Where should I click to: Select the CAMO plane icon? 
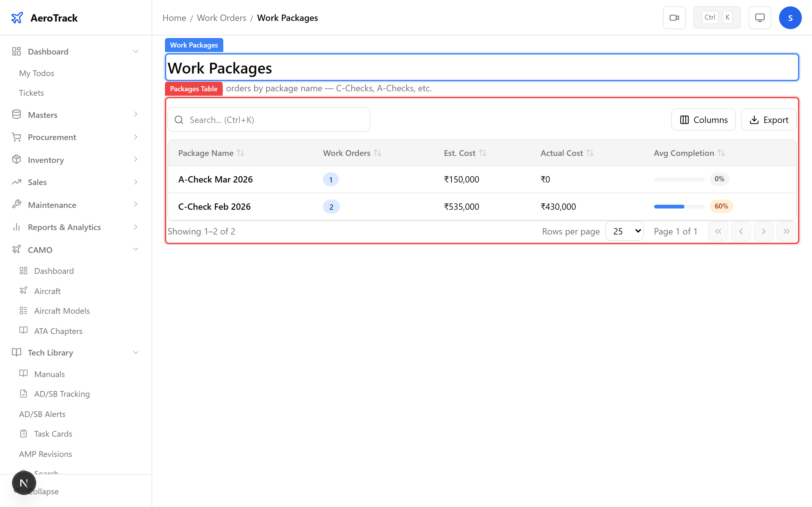[16, 249]
